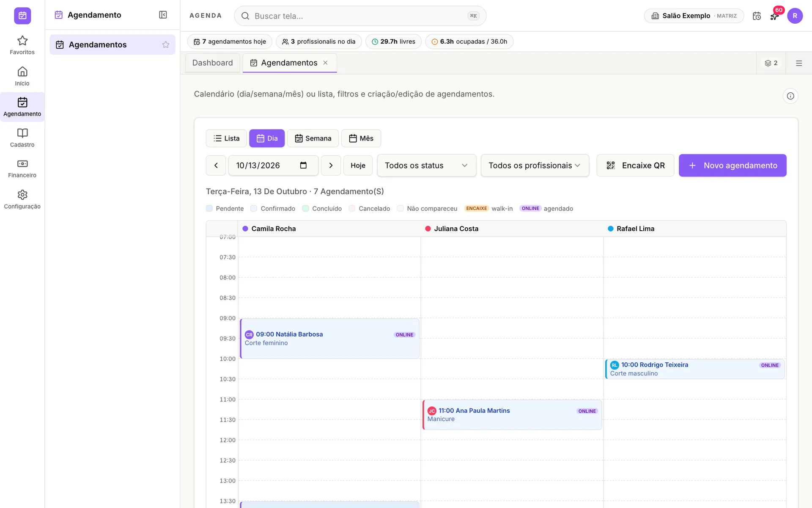Open Cadastro in the sidebar
812x508 pixels.
click(22, 138)
